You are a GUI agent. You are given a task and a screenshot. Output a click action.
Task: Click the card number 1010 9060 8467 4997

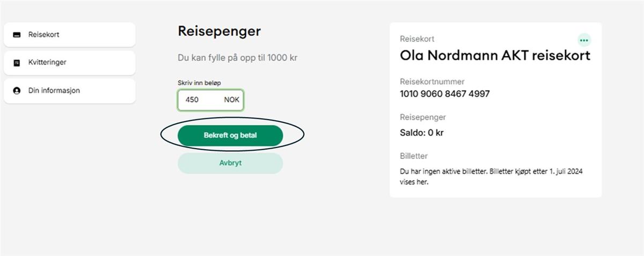tap(445, 94)
